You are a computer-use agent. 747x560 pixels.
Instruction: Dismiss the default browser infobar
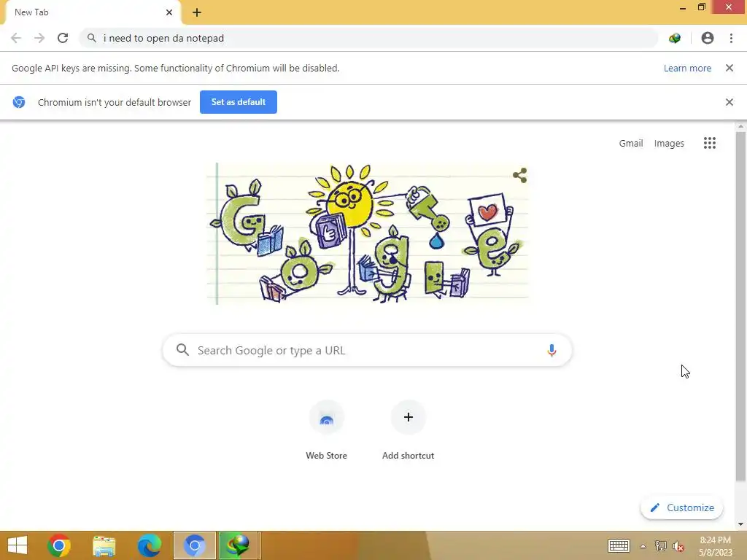click(729, 102)
